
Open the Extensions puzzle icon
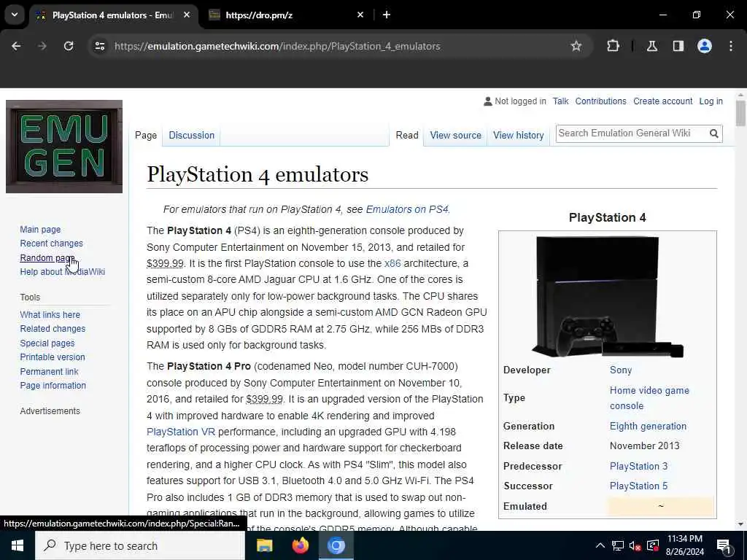coord(613,46)
